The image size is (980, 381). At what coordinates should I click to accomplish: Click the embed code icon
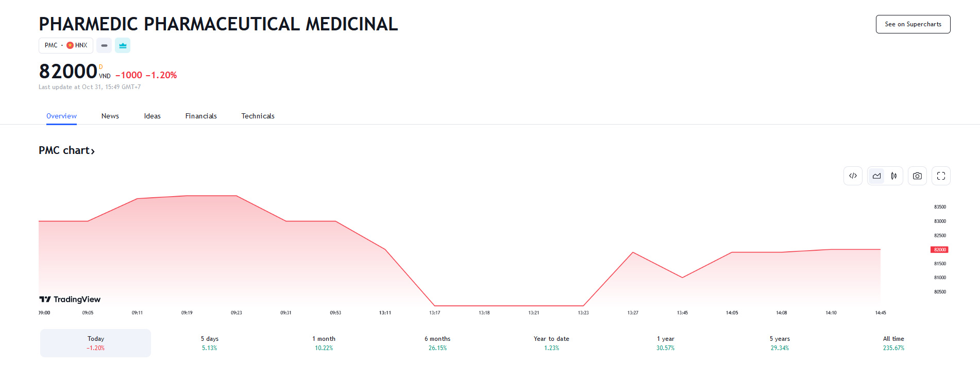click(853, 176)
